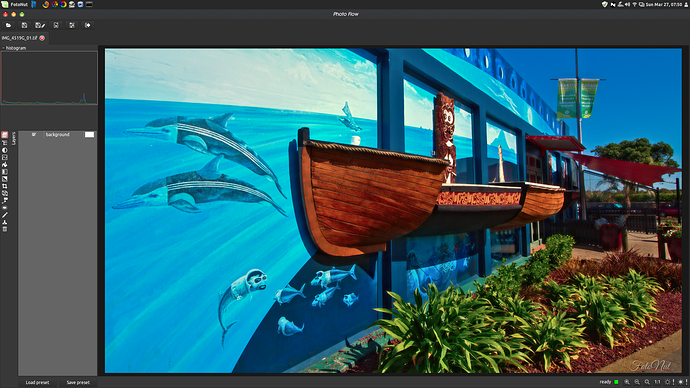Click the diagonal gradient tool icon

[x=4, y=179]
